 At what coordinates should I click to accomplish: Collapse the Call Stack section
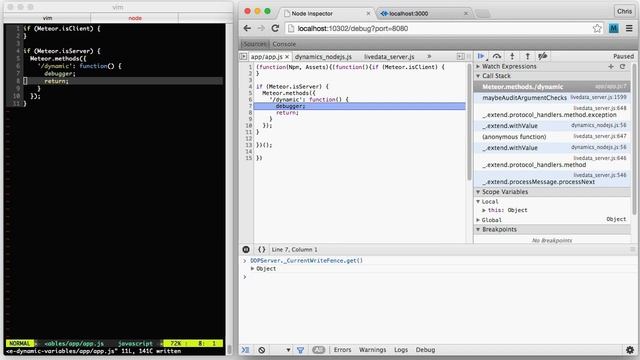click(478, 76)
